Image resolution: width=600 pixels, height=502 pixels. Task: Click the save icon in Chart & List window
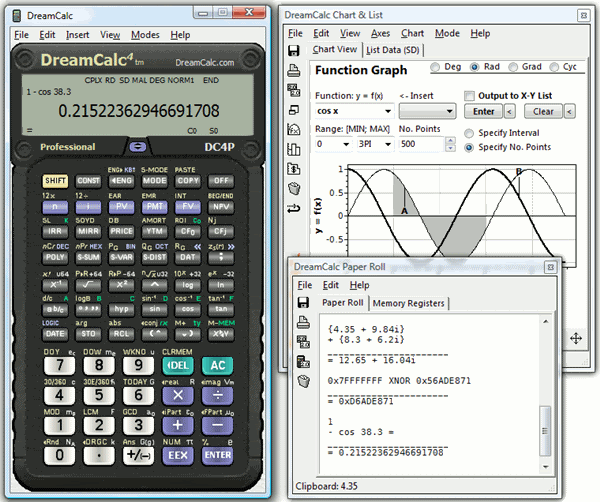[x=293, y=51]
